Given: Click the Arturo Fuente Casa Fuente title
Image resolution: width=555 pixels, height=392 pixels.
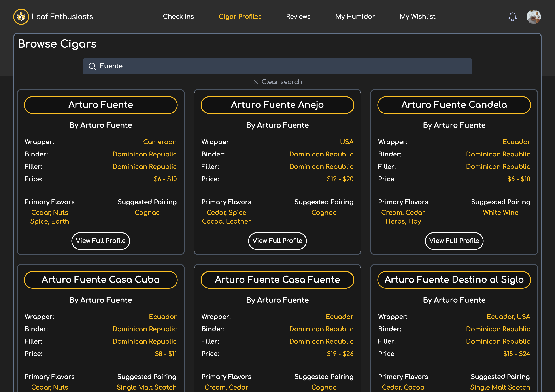Looking at the screenshot, I should (277, 280).
